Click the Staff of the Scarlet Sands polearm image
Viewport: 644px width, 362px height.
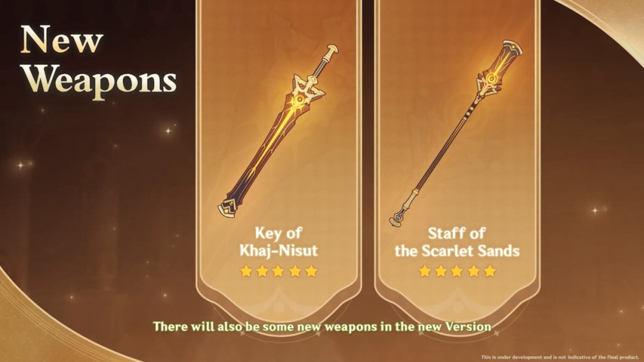click(x=456, y=133)
